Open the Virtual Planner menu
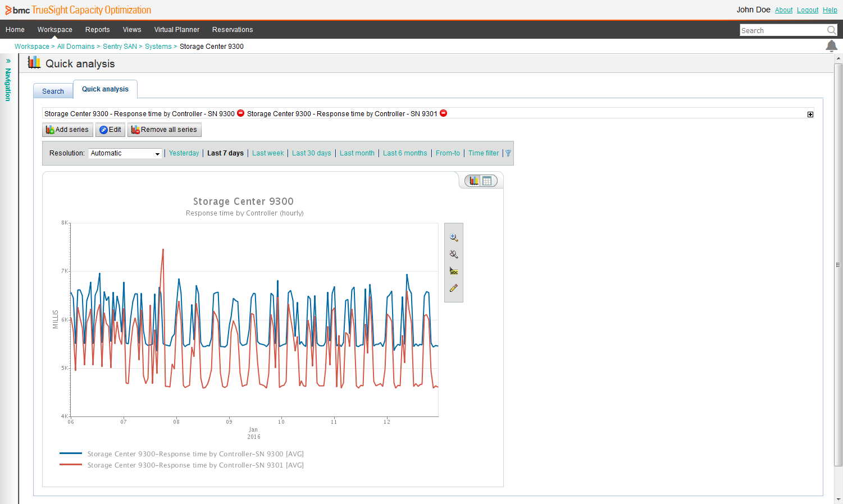This screenshot has width=843, height=504. (x=177, y=30)
